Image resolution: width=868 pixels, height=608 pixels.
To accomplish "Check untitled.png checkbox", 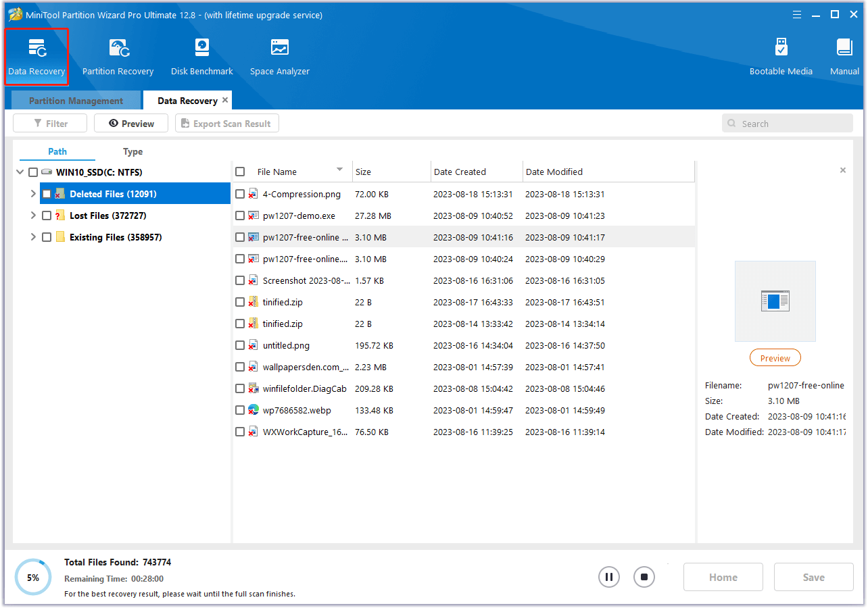I will tap(240, 345).
